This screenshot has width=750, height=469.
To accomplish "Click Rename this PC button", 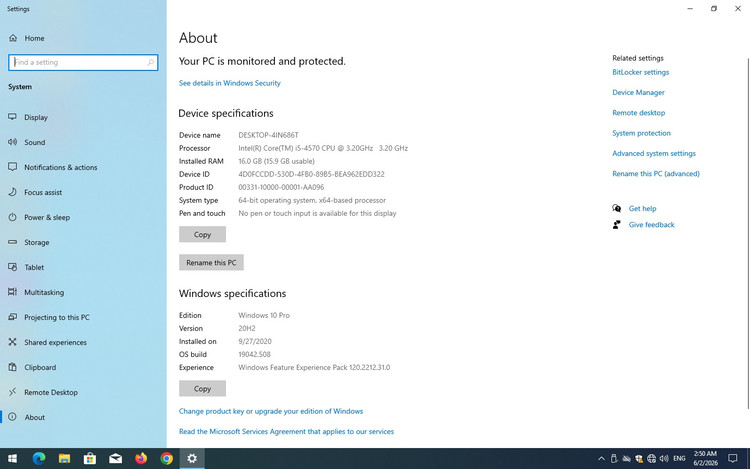I will pos(211,262).
